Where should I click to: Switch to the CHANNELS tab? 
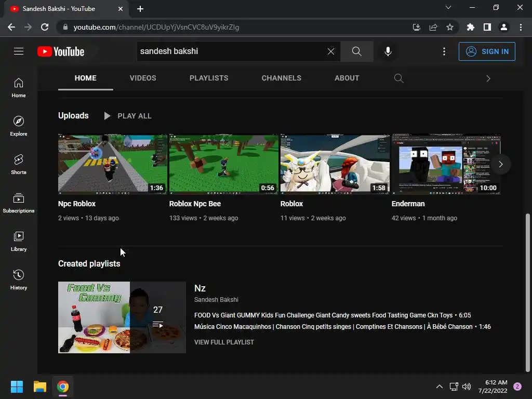(x=281, y=78)
